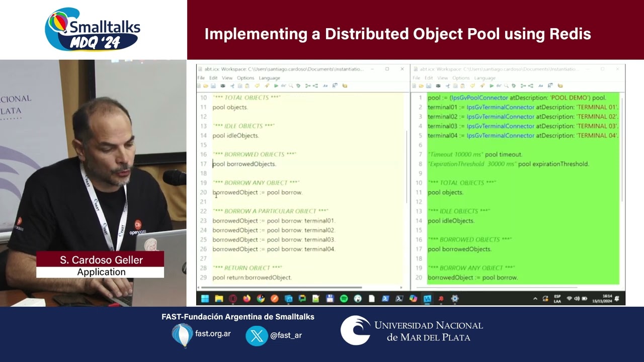Click Aa font icon in left workspace toolbar
Image resolution: width=644 pixels, height=362 pixels.
click(325, 86)
